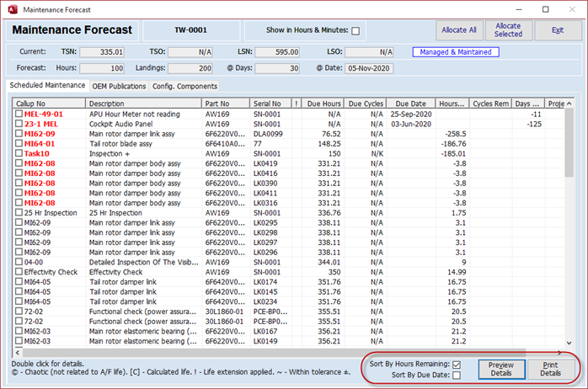The height and width of the screenshot is (389, 588).
Task: Click the Print Details button
Action: coord(550,369)
